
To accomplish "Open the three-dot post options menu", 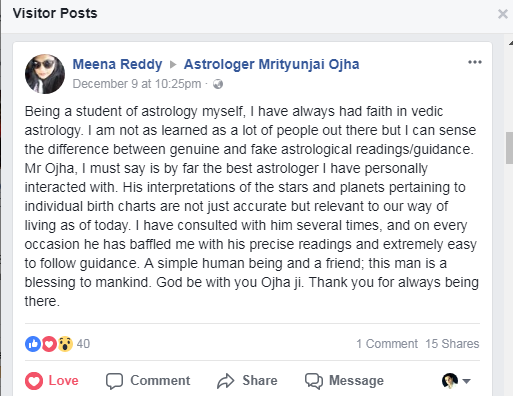I will point(475,62).
